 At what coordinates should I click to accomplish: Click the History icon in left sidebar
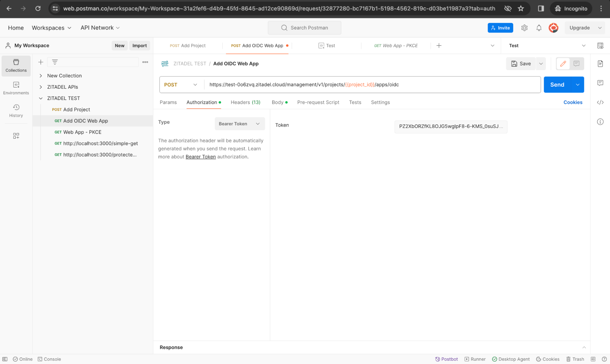(x=16, y=107)
